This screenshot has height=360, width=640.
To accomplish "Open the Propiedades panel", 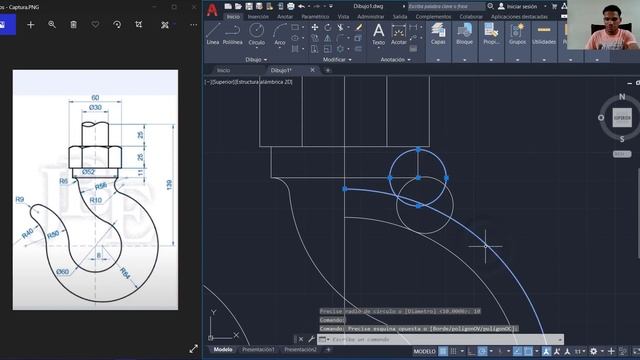I will (x=491, y=33).
